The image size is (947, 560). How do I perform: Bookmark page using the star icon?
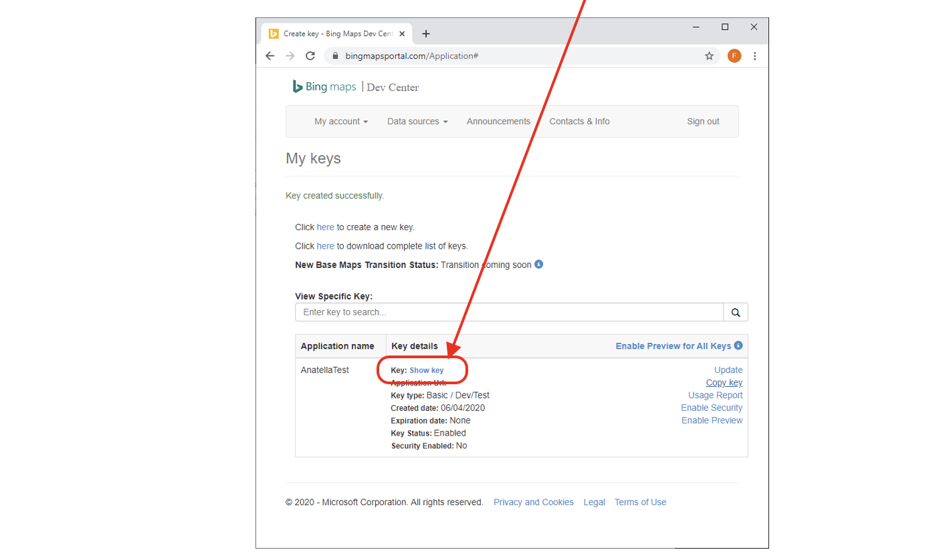coord(709,56)
